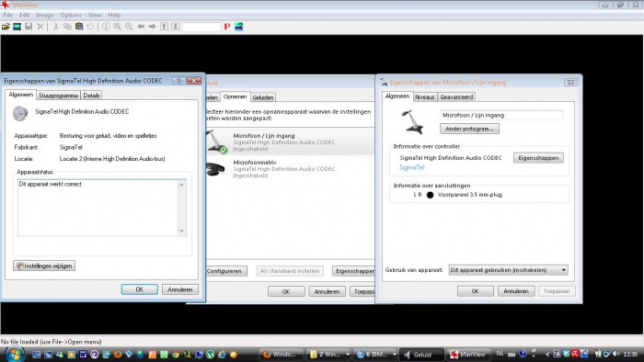This screenshot has height=362, width=644.
Task: Click the up arrow page toolbar icon
Action: click(164, 27)
